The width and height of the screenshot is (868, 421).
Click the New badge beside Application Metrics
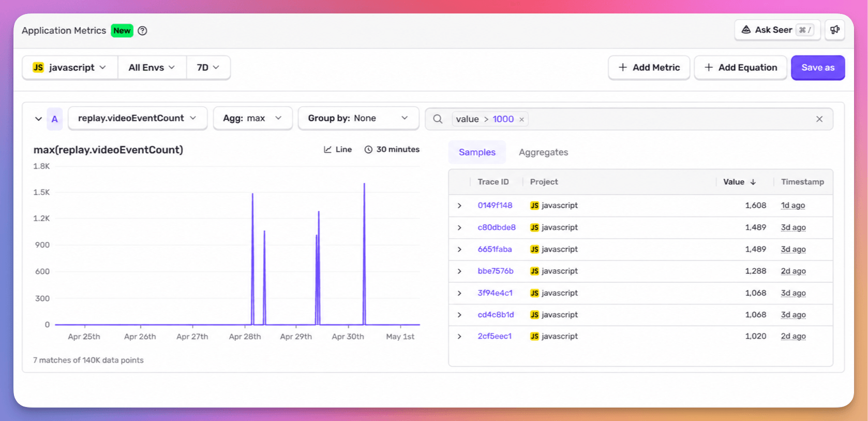(122, 31)
